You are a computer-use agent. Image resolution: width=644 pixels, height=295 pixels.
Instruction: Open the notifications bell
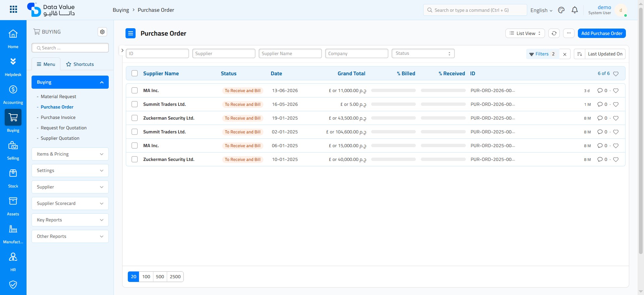575,10
